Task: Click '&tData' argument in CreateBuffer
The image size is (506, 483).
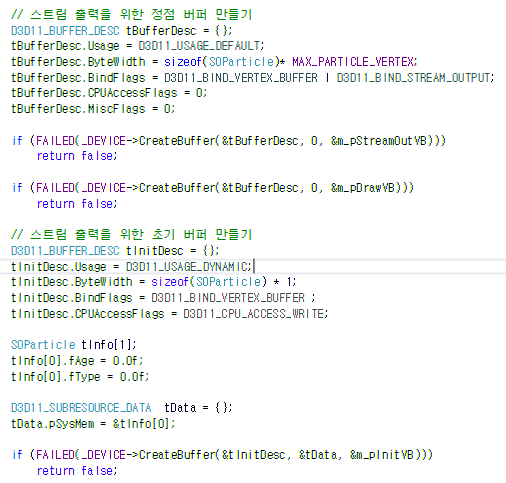Action: 318,455
